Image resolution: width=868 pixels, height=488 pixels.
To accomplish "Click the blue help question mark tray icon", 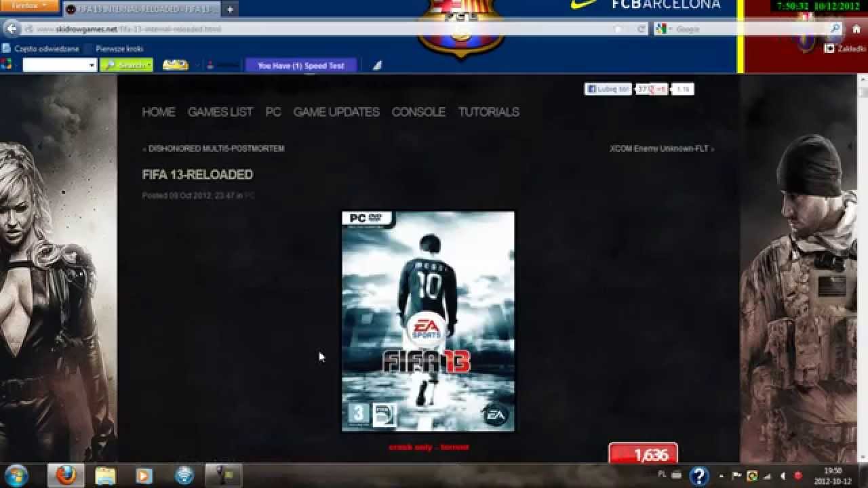I will [699, 476].
